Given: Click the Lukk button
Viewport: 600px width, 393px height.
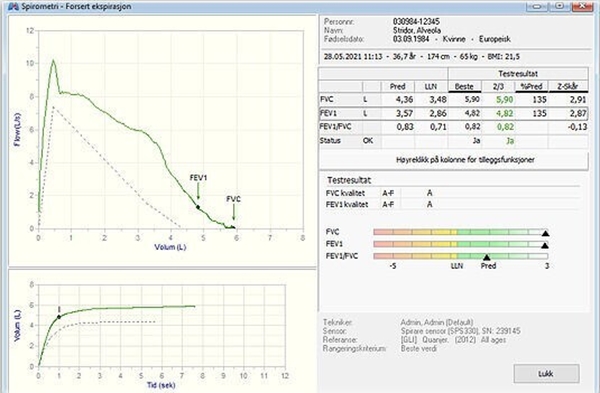Looking at the screenshot, I should pyautogui.click(x=546, y=373).
